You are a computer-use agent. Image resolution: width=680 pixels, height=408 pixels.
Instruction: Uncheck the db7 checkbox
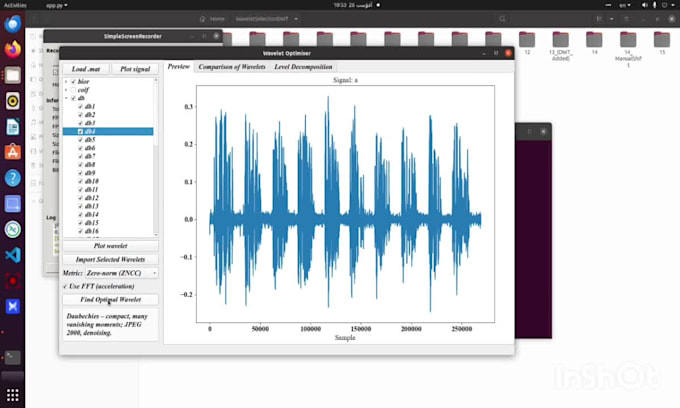80,156
